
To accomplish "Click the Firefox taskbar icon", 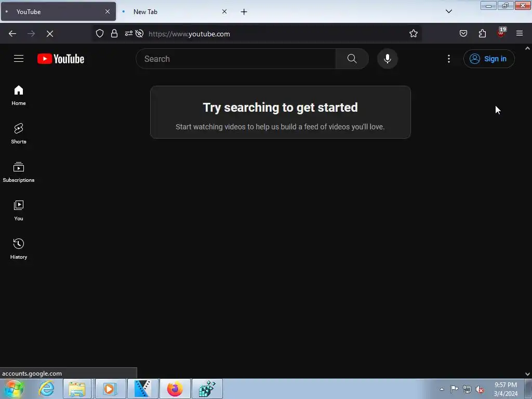I will (175, 389).
